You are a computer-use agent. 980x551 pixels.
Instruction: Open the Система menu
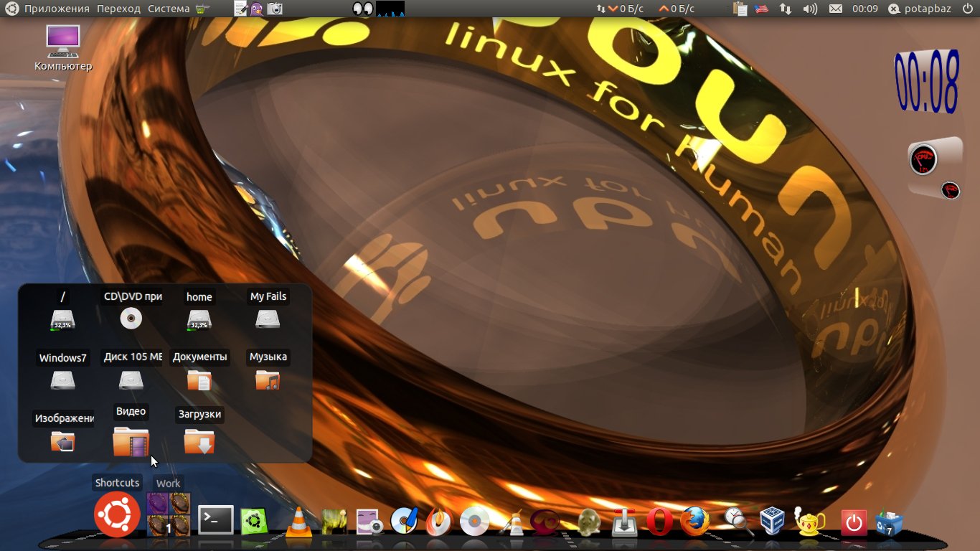tap(169, 9)
